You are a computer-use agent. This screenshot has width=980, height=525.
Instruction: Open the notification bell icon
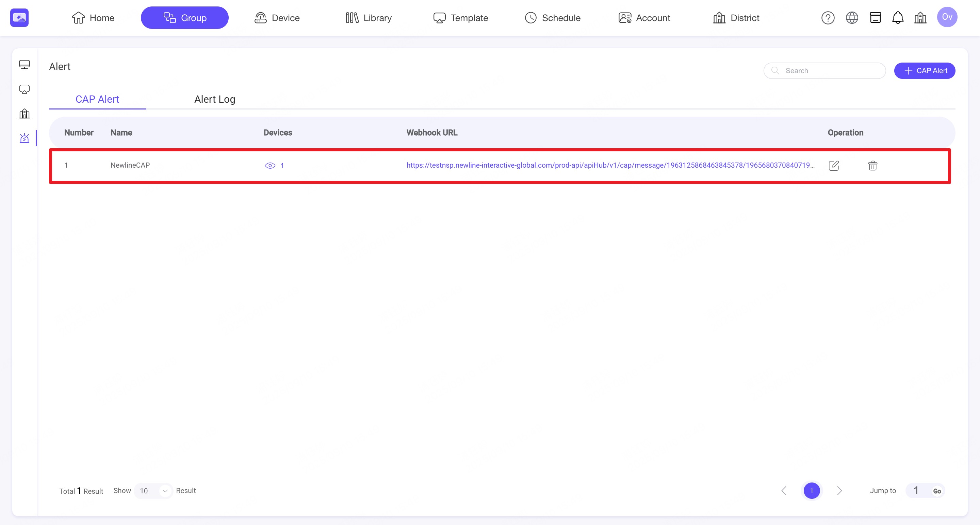pyautogui.click(x=897, y=18)
